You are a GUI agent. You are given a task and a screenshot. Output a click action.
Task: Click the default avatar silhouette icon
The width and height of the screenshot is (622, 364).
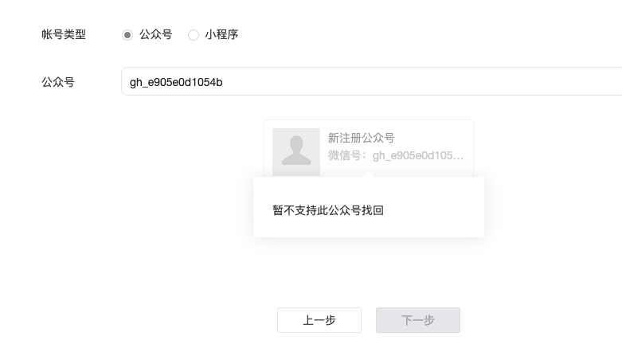(x=296, y=151)
